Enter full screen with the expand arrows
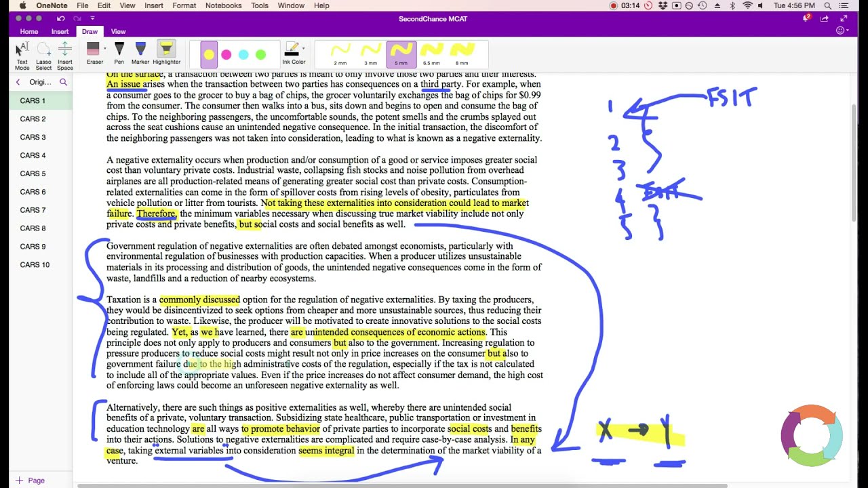The height and width of the screenshot is (488, 868). click(844, 18)
